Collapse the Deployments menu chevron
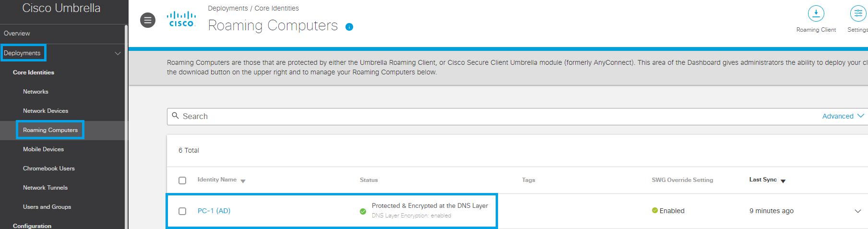The image size is (868, 229). pos(118,53)
